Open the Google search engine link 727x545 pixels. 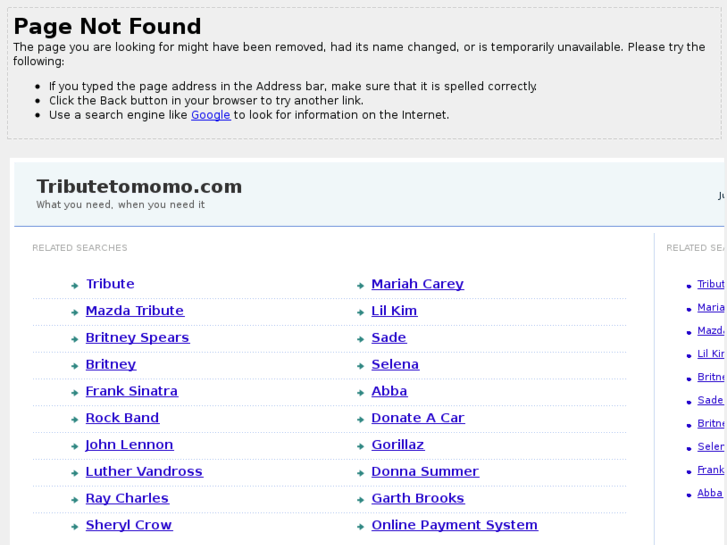(210, 115)
